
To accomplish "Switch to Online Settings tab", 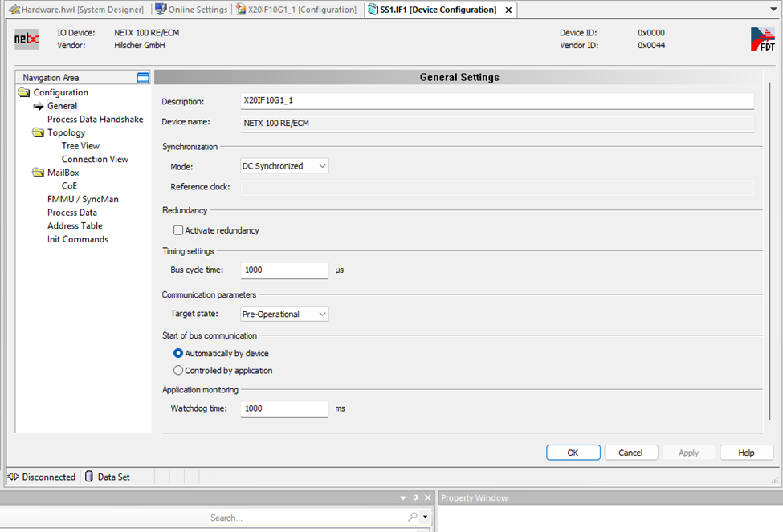I will tap(191, 10).
